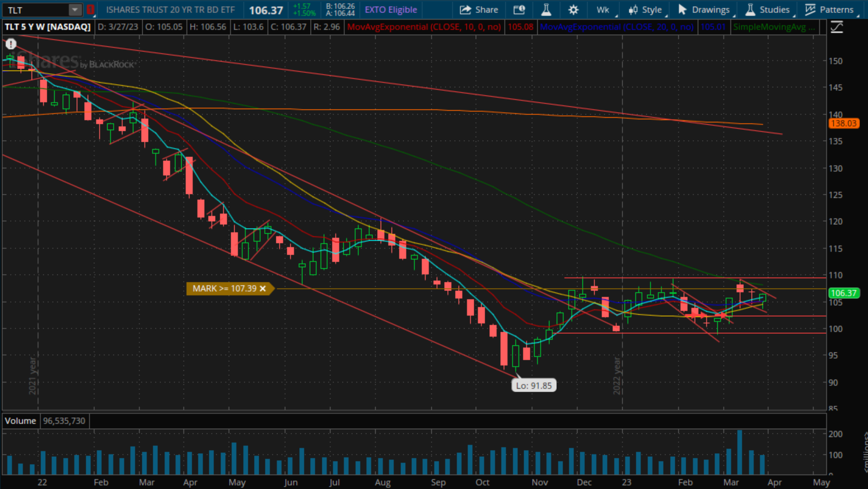Click the EXTO Eligible link
The image size is (868, 489).
(x=391, y=10)
